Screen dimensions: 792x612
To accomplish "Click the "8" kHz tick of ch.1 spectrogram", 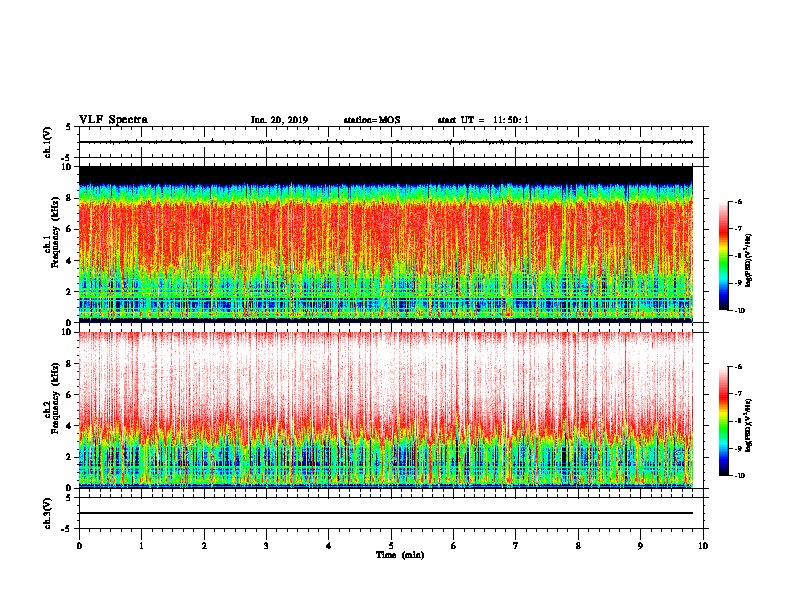I will (x=70, y=198).
